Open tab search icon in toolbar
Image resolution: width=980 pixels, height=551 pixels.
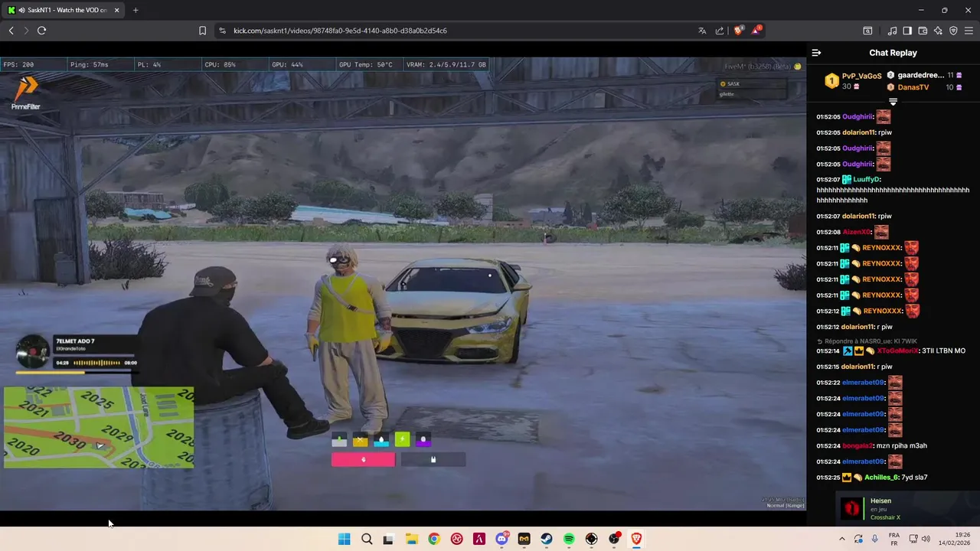(867, 31)
